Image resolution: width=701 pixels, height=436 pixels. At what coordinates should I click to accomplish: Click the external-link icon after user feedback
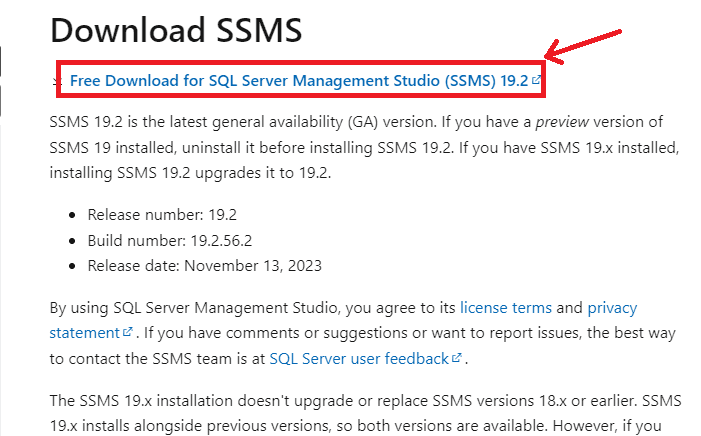point(457,357)
